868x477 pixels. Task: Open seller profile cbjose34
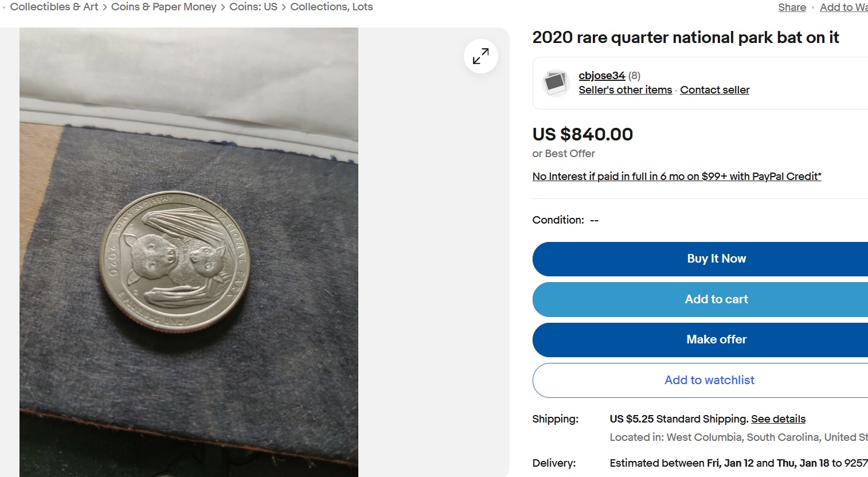coord(601,76)
